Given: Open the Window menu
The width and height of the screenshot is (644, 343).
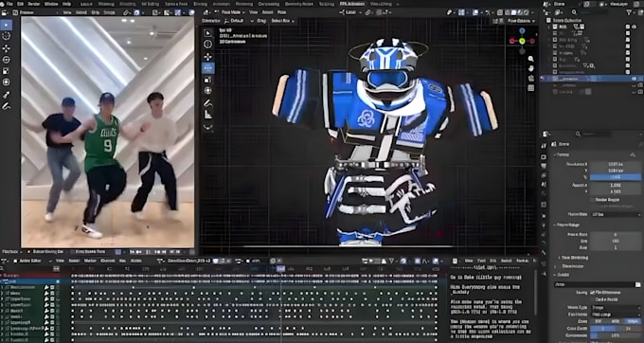Looking at the screenshot, I should [x=51, y=4].
